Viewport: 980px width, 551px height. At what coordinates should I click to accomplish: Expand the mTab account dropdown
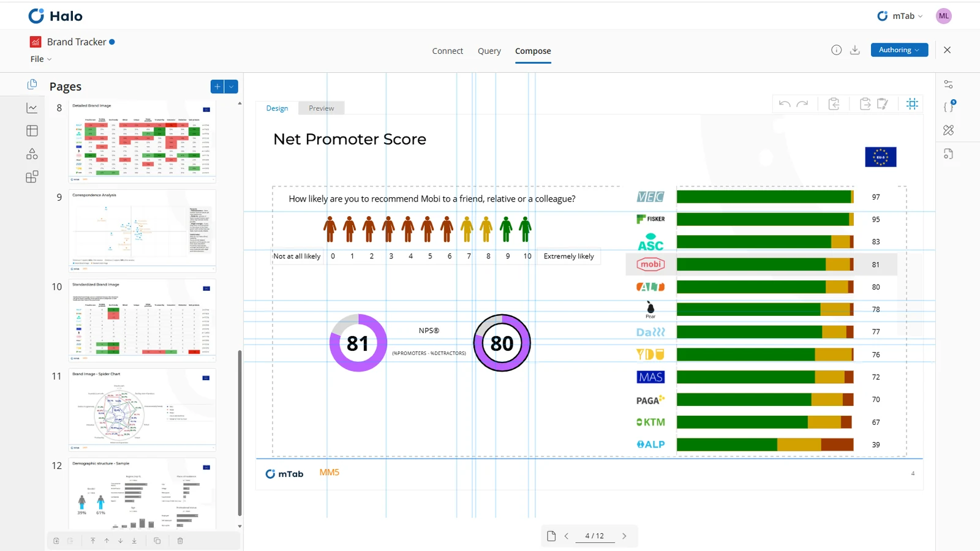[900, 16]
